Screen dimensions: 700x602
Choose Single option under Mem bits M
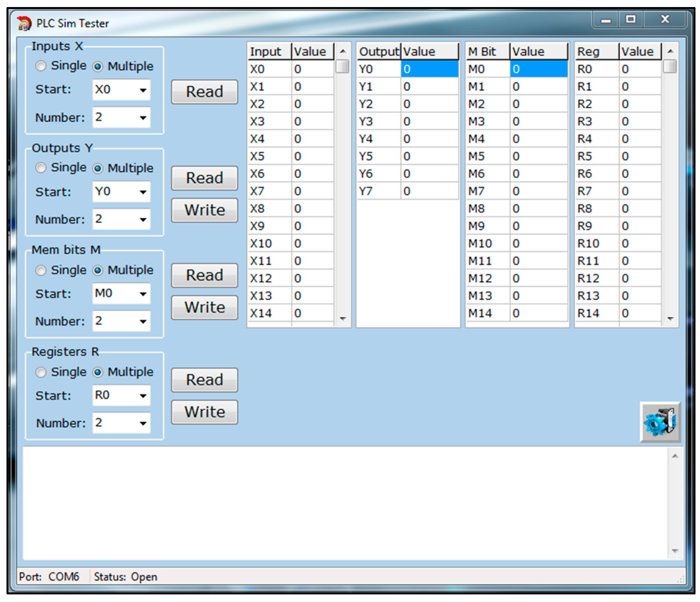pyautogui.click(x=41, y=270)
